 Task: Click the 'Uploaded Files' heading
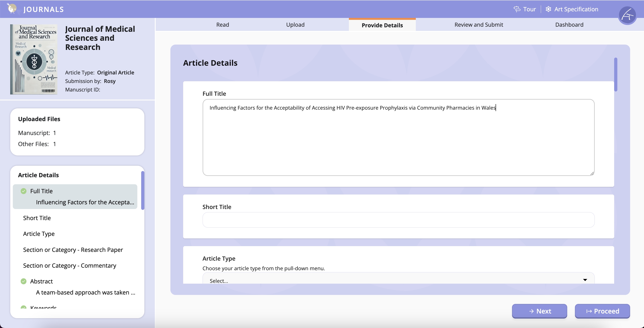pos(39,119)
